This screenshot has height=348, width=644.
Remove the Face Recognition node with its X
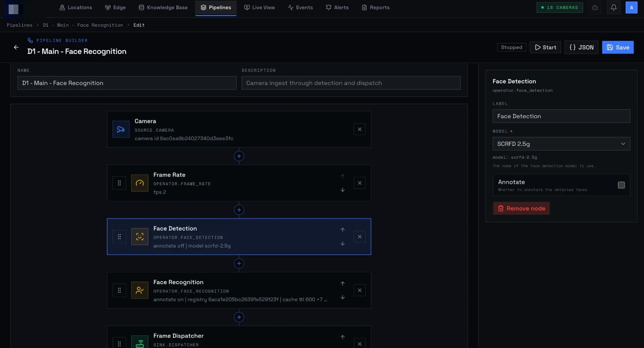coord(360,290)
